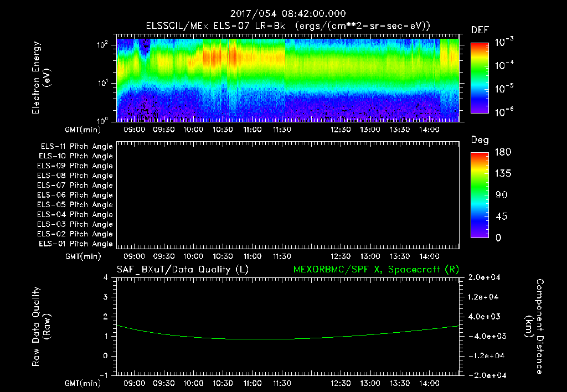Click the 180 tick on Deg scale
Image resolution: width=567 pixels, height=392 pixels.
(503, 152)
